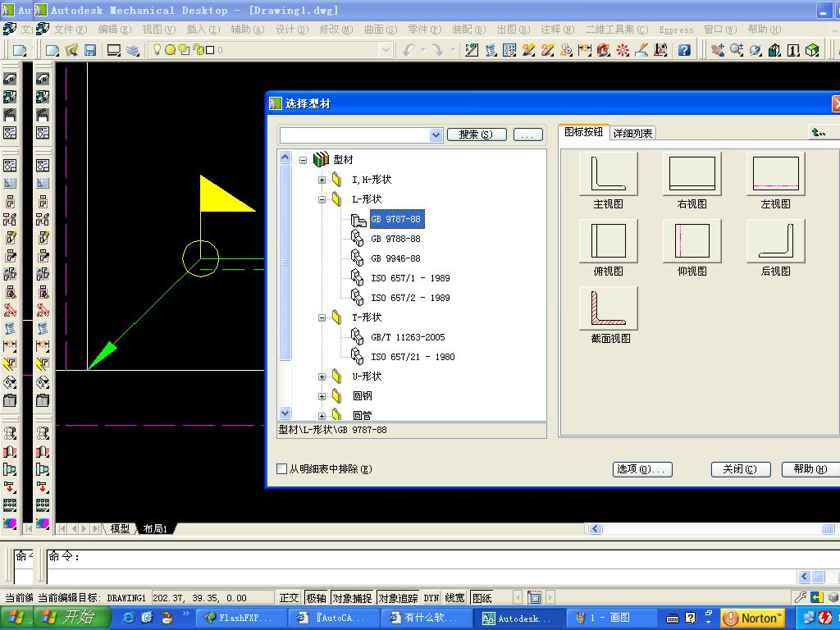Collapse the L-形状 folder
Image resolution: width=840 pixels, height=630 pixels.
tap(322, 200)
